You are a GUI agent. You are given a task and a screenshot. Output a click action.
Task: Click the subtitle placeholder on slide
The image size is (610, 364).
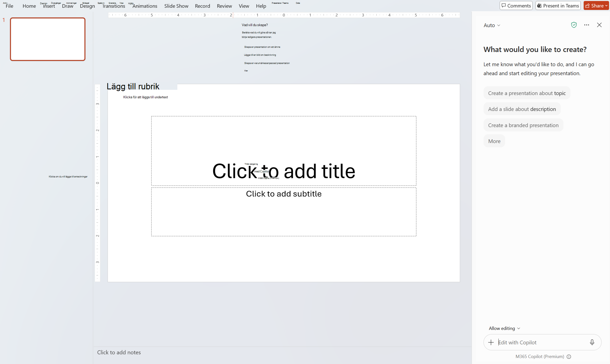point(284,212)
